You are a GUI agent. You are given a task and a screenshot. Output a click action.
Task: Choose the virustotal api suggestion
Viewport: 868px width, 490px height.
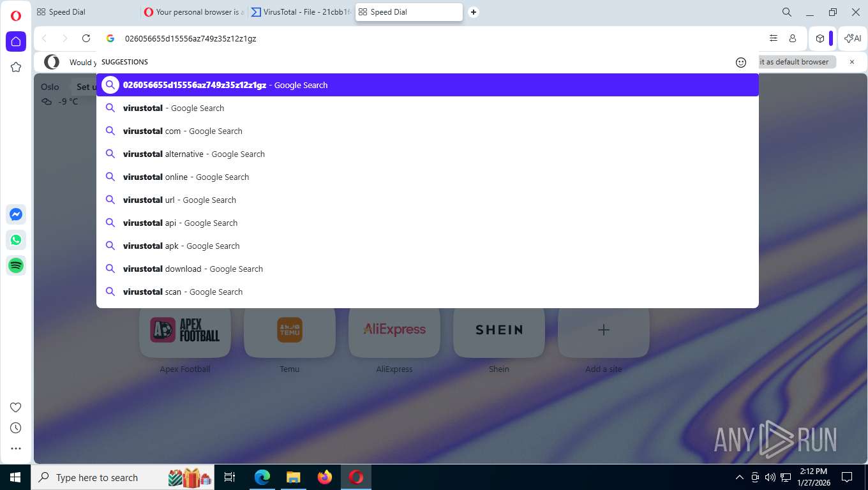point(428,223)
